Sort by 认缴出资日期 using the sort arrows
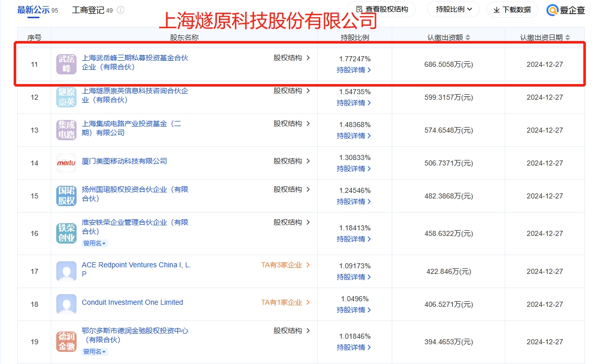The width and height of the screenshot is (596, 364). (x=568, y=37)
